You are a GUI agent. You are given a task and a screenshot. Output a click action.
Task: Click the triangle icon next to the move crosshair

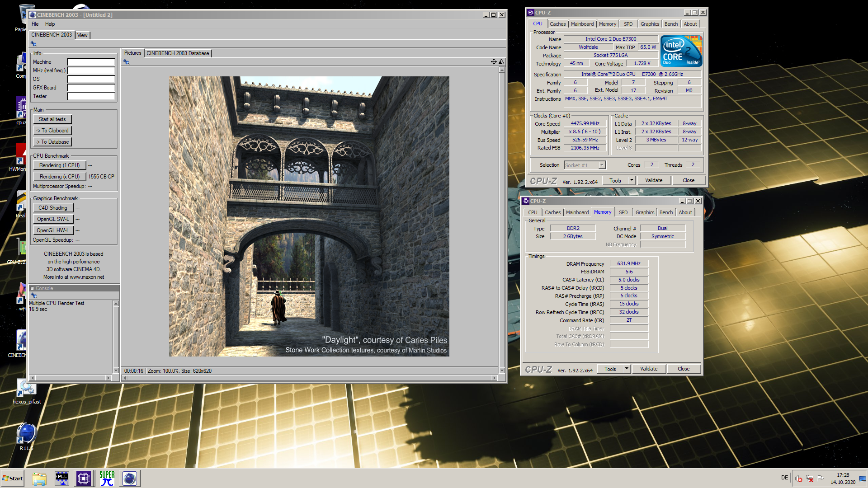(501, 62)
